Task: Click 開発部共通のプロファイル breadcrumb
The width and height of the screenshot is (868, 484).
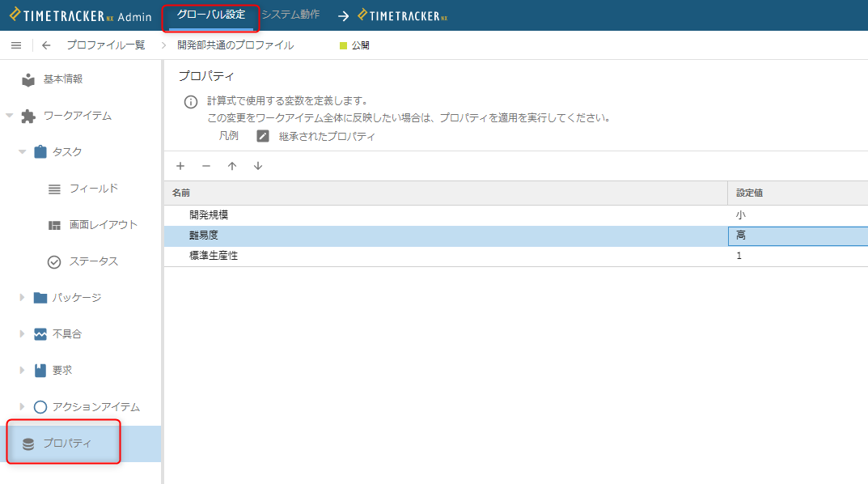Action: coord(235,45)
